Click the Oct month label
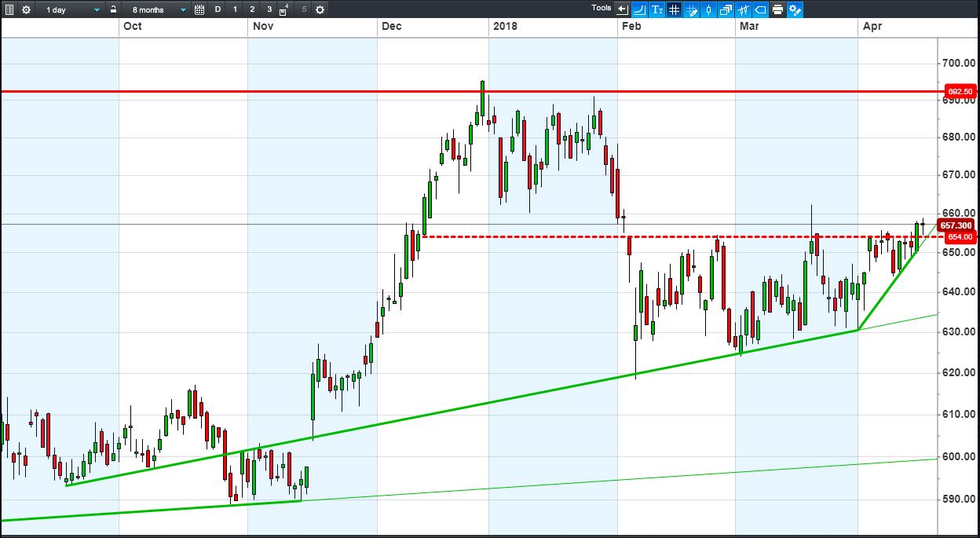This screenshot has width=980, height=538. pyautogui.click(x=133, y=27)
